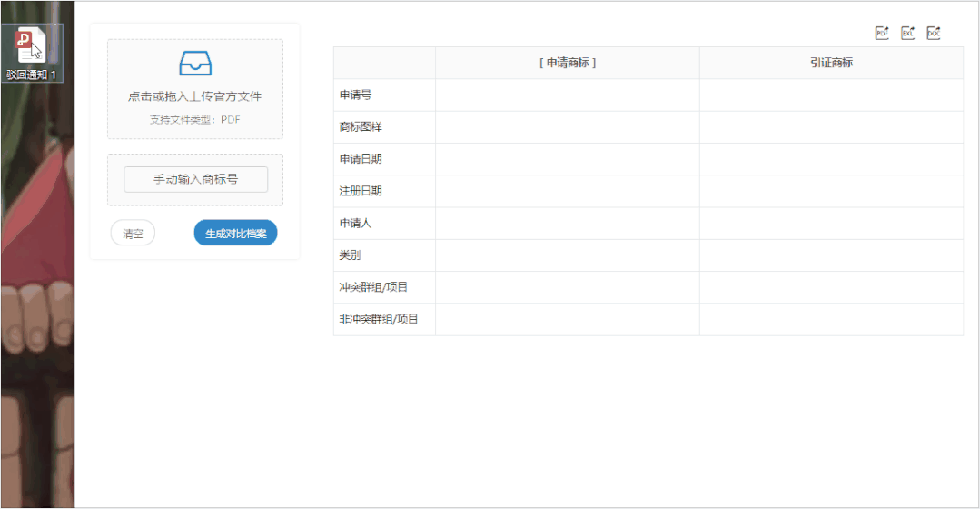
Task: Click 点击或拖入上传官方文件 upload area
Action: click(x=195, y=89)
